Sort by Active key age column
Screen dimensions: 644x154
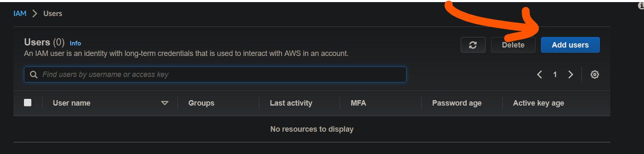click(538, 103)
